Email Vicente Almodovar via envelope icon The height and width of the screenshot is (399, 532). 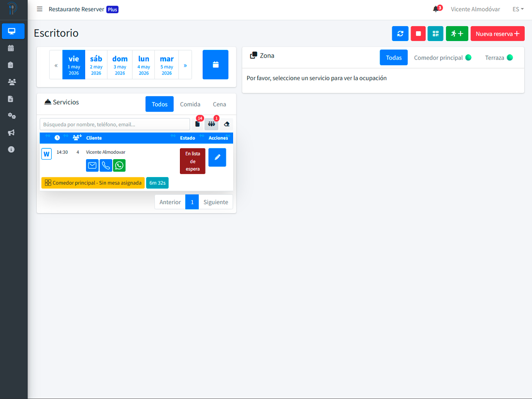pyautogui.click(x=92, y=165)
